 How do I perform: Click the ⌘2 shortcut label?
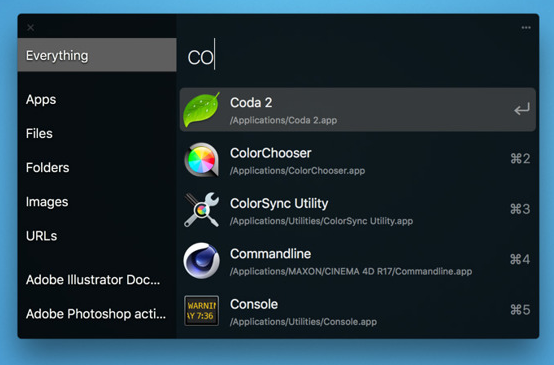(x=520, y=159)
